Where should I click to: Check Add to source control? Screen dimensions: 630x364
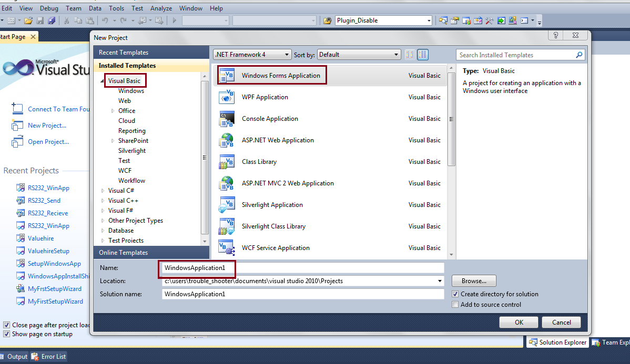[x=455, y=304]
